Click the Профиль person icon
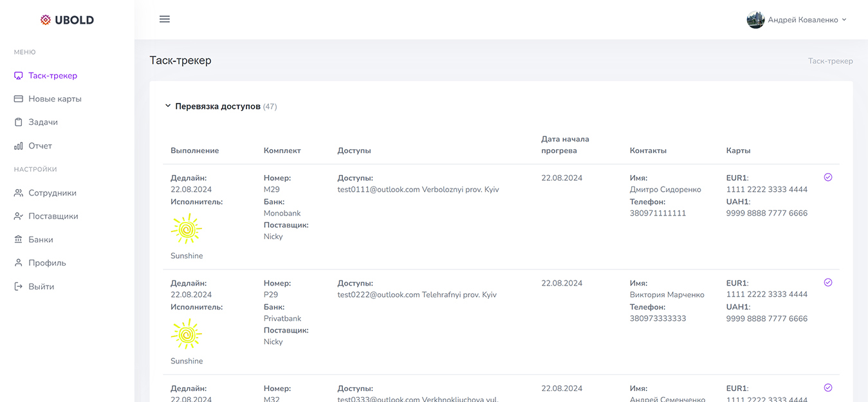The width and height of the screenshot is (868, 402). click(x=19, y=263)
